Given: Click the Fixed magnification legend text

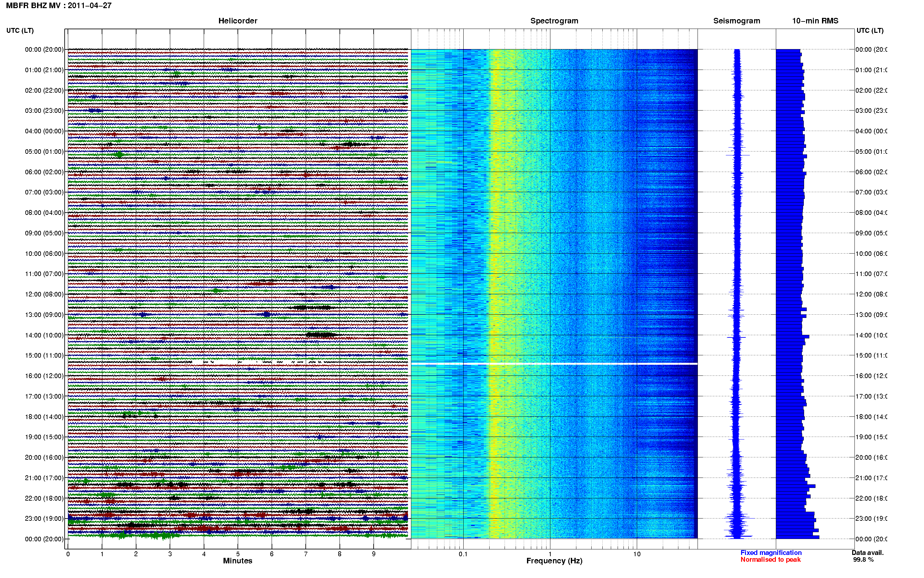Looking at the screenshot, I should tap(771, 553).
